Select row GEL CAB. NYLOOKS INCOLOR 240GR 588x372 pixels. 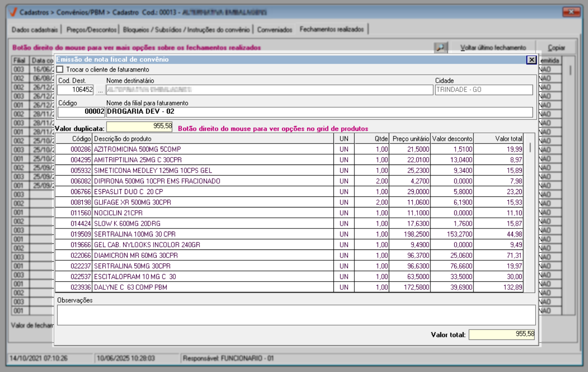point(290,245)
